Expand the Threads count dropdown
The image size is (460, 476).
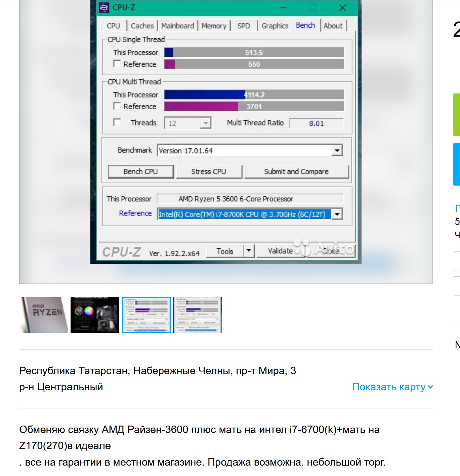coord(205,123)
